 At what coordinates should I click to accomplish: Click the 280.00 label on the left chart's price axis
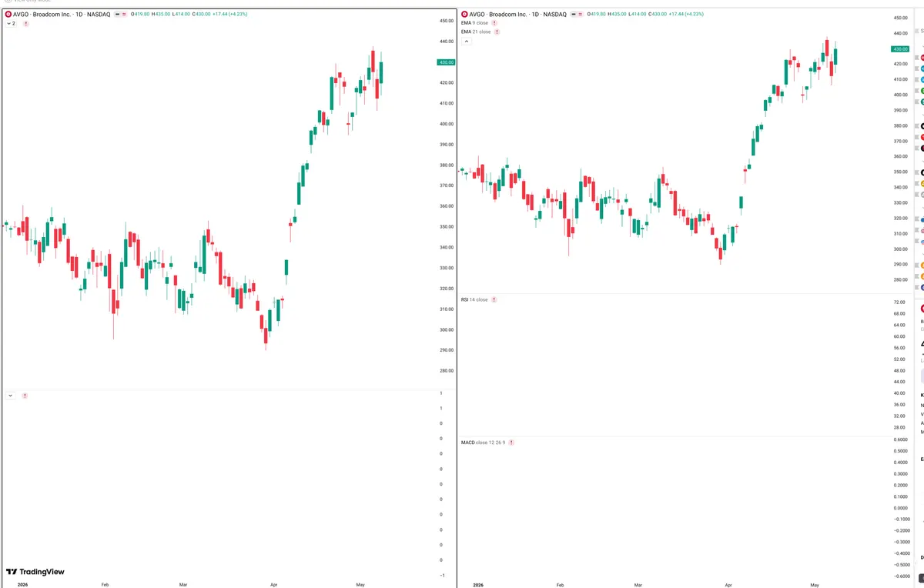446,371
